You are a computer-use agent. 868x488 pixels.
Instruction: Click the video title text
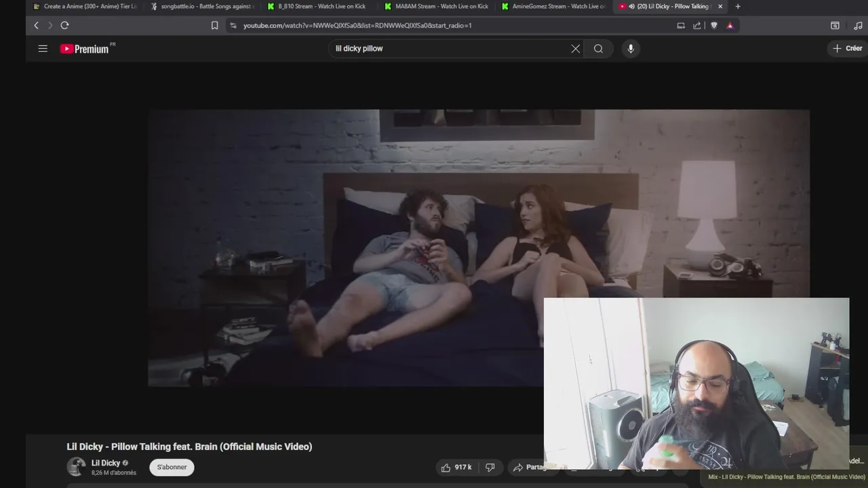click(189, 447)
